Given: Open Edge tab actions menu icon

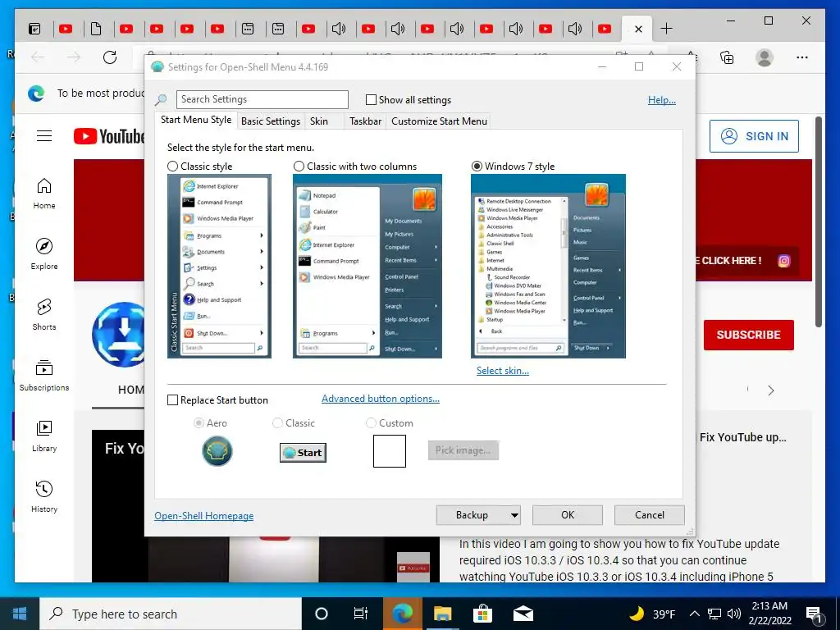Looking at the screenshot, I should click(x=34, y=29).
